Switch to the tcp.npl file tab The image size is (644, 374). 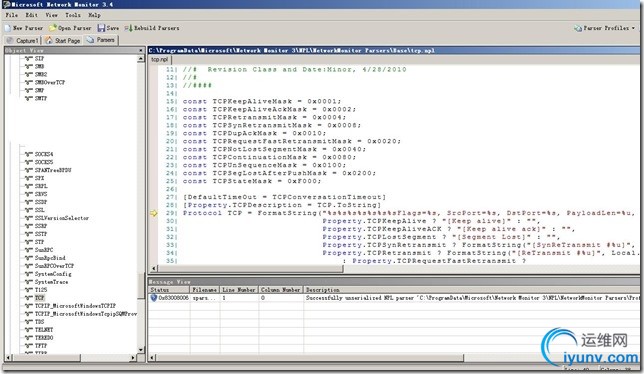(159, 60)
